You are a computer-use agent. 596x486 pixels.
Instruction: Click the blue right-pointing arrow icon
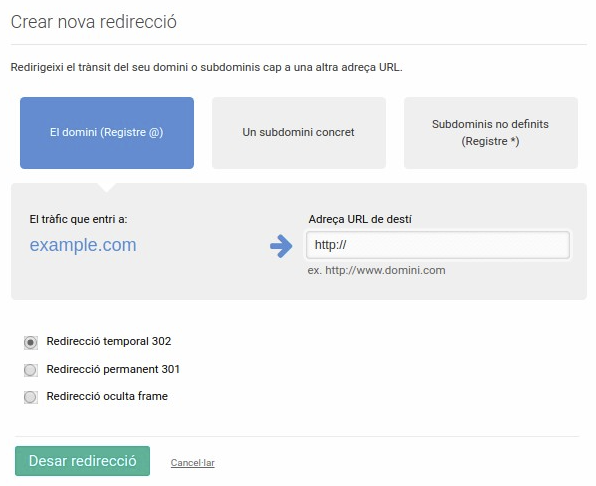pos(281,246)
